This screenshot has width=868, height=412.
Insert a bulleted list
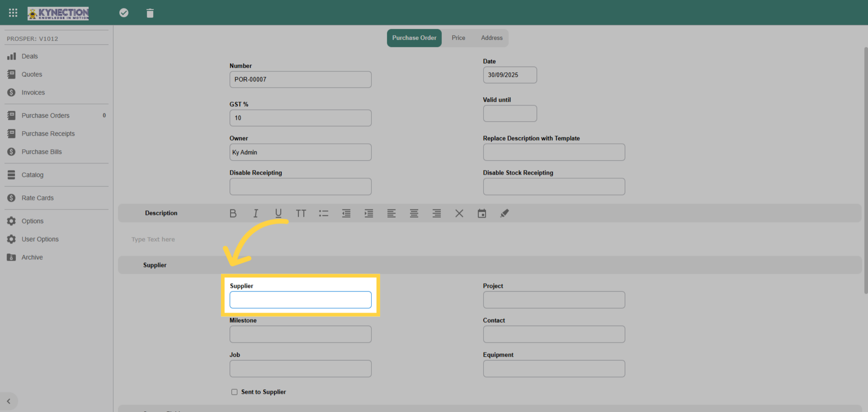click(x=324, y=213)
